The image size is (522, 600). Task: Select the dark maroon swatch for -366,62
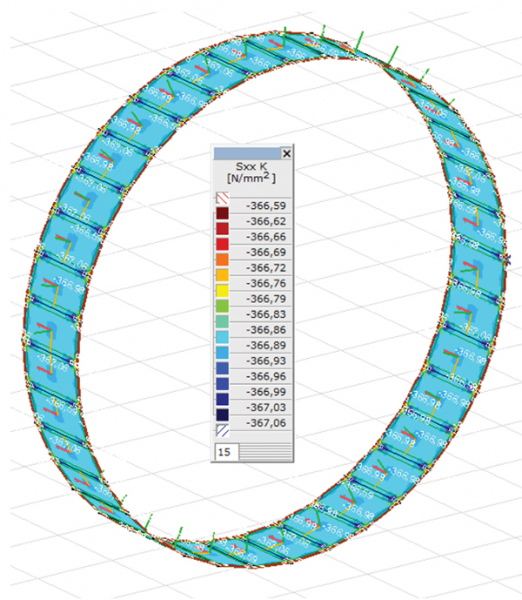click(222, 213)
